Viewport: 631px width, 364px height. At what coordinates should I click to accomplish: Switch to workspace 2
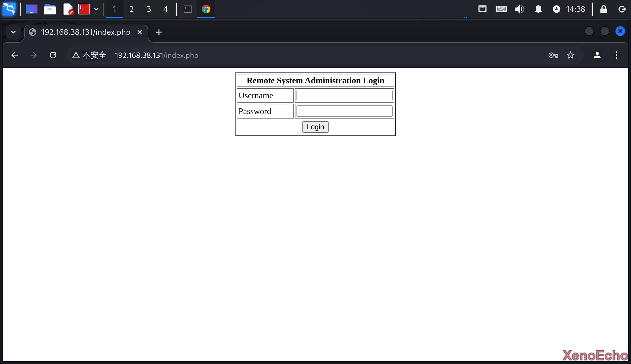point(131,9)
